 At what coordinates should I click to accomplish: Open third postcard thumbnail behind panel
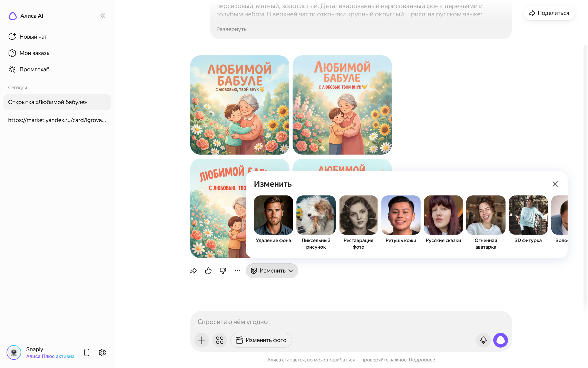click(x=218, y=208)
